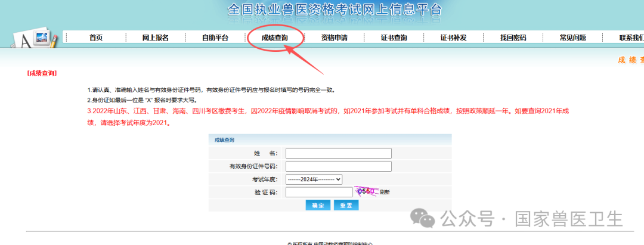This screenshot has height=245, width=644.
Task: Click the red notice about 2022年山东、江西 考区
Action: click(328, 117)
